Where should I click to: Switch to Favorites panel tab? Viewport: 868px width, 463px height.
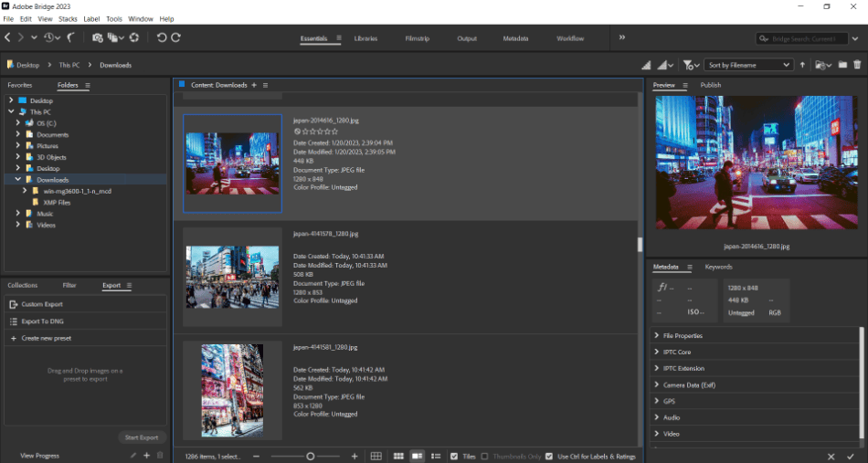(20, 85)
